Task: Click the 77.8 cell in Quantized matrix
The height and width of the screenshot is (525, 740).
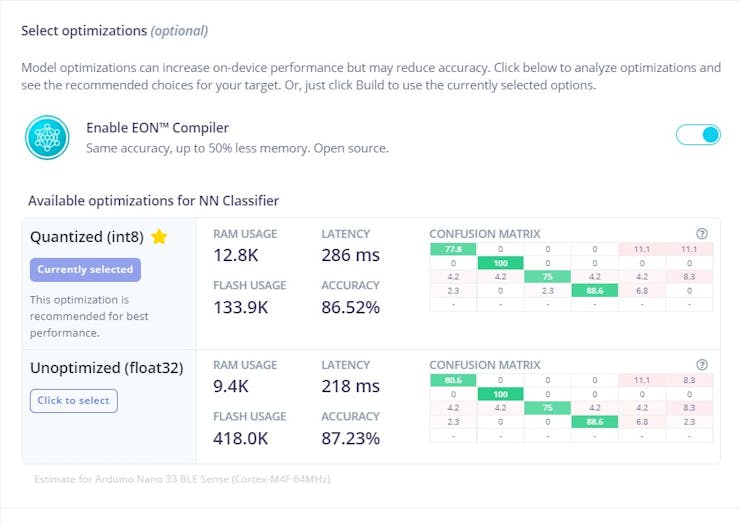Action: click(453, 249)
